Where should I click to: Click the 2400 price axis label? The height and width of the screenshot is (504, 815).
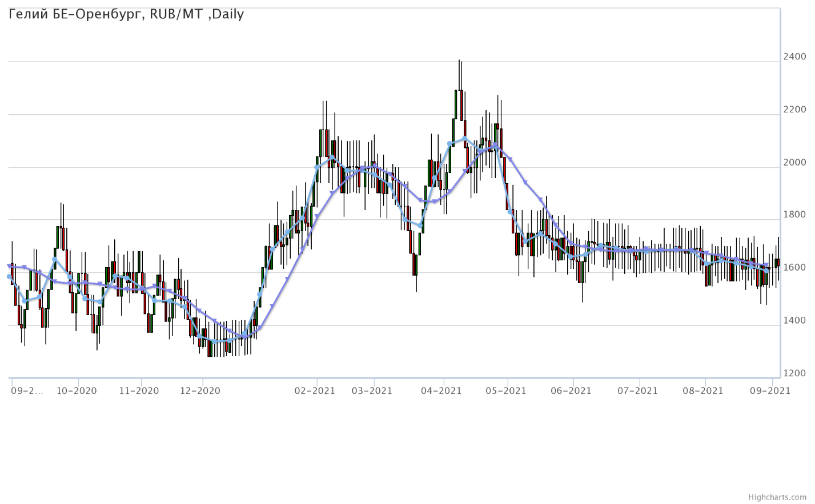[x=795, y=57]
